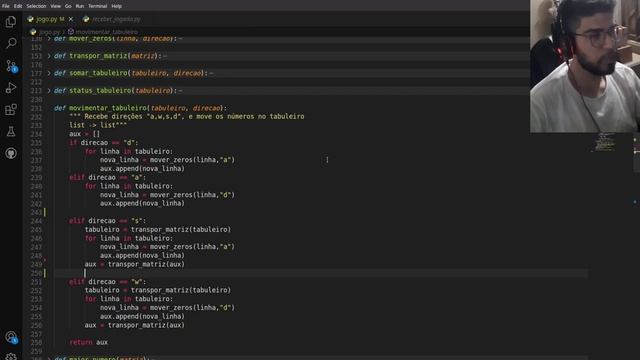Click 'aux = transpor_matriz(aux)' on line 249
Screen dimensions: 640x360
coord(135,264)
